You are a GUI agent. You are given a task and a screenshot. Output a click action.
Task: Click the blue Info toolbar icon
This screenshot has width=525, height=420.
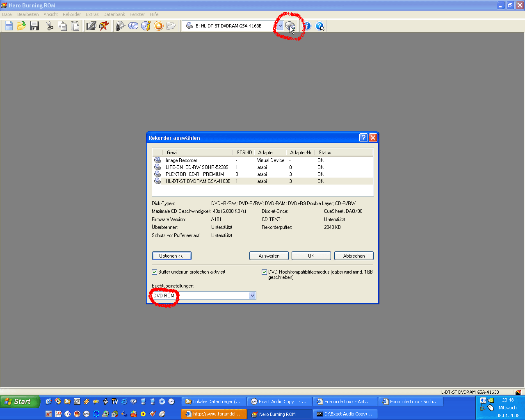click(307, 26)
